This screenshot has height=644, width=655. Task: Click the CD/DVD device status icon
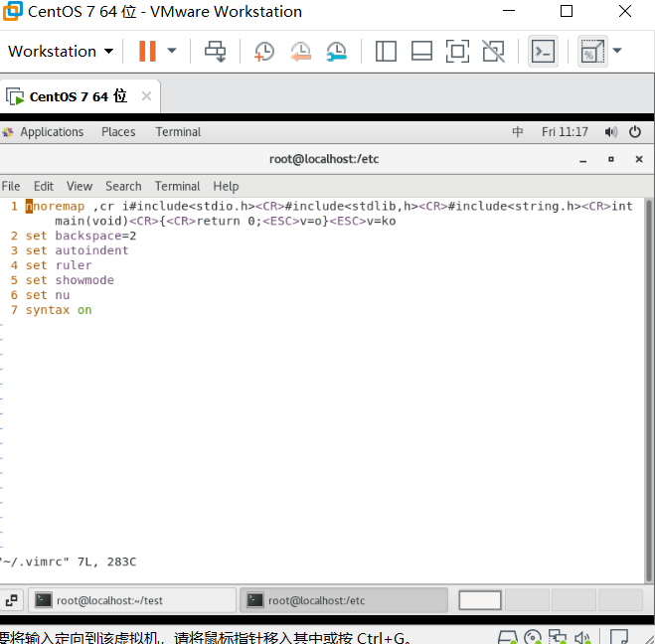coord(532,637)
